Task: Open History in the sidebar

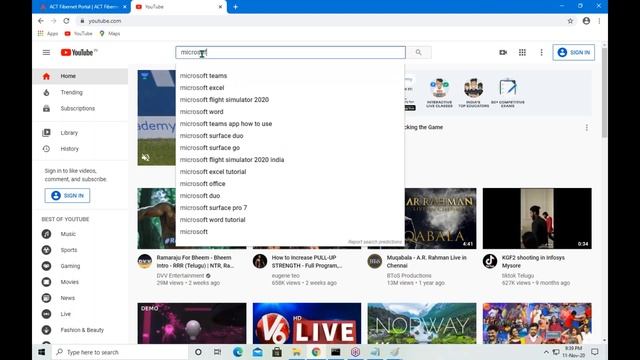Action: [x=80, y=149]
